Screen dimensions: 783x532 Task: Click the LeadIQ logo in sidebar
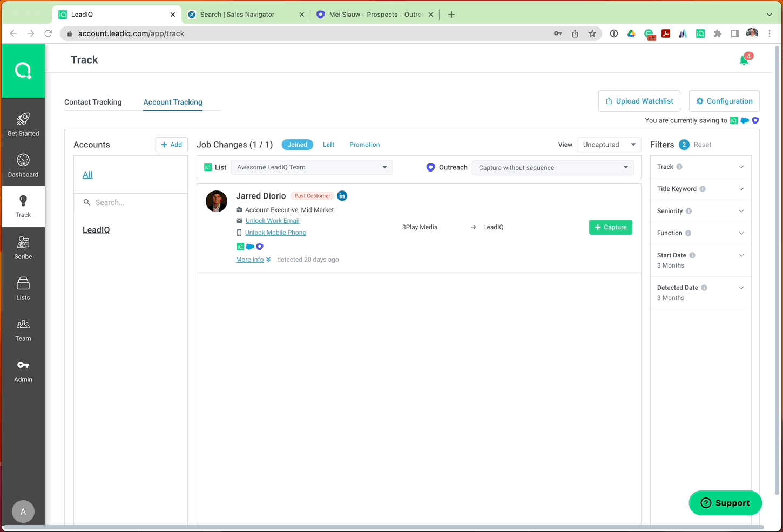tap(23, 70)
